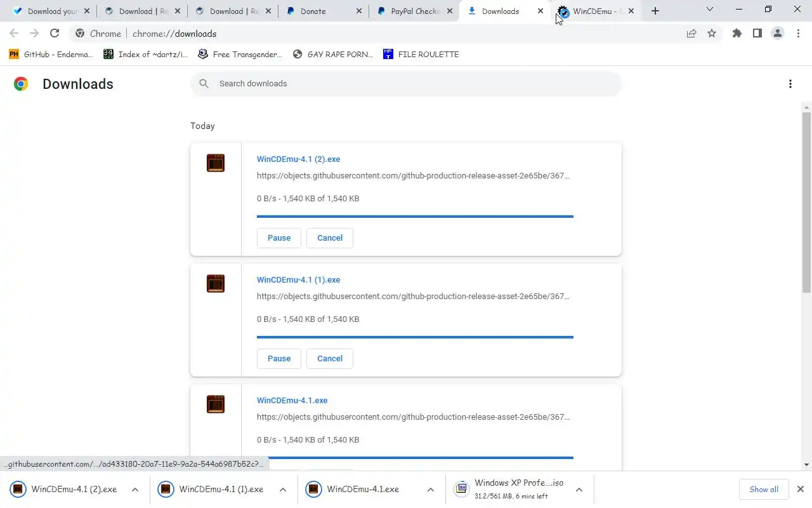
Task: Click the 0 B/s status of WinCDEmu-4.1 (1).exe
Action: pyautogui.click(x=308, y=319)
